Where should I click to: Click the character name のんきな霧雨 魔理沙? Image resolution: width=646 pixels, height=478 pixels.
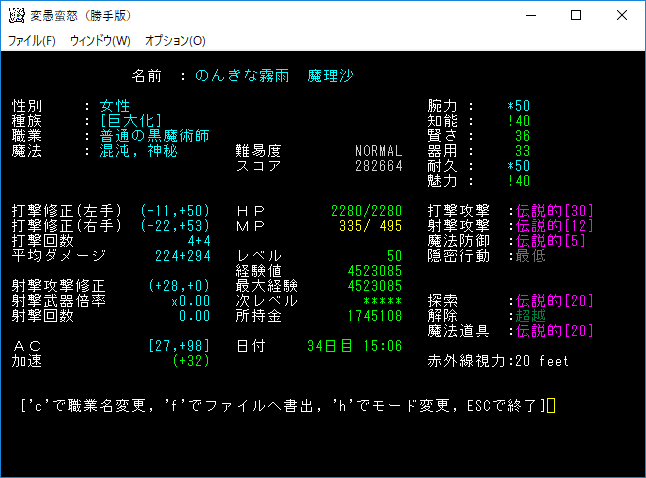(274, 76)
